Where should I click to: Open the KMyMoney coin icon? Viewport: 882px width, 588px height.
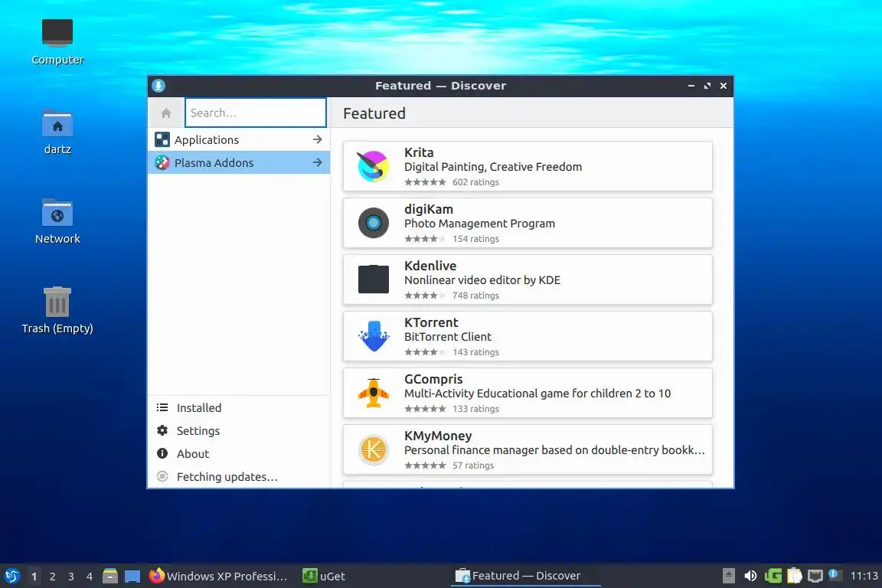[374, 449]
